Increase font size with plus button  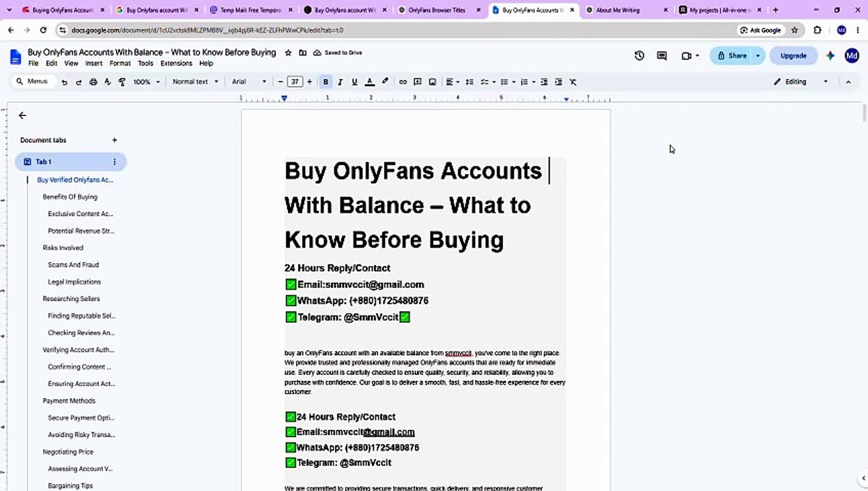tap(309, 82)
